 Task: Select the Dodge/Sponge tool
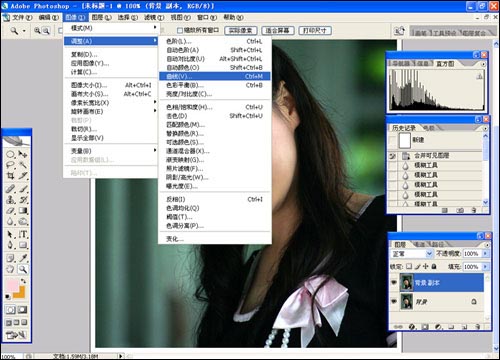click(x=23, y=221)
